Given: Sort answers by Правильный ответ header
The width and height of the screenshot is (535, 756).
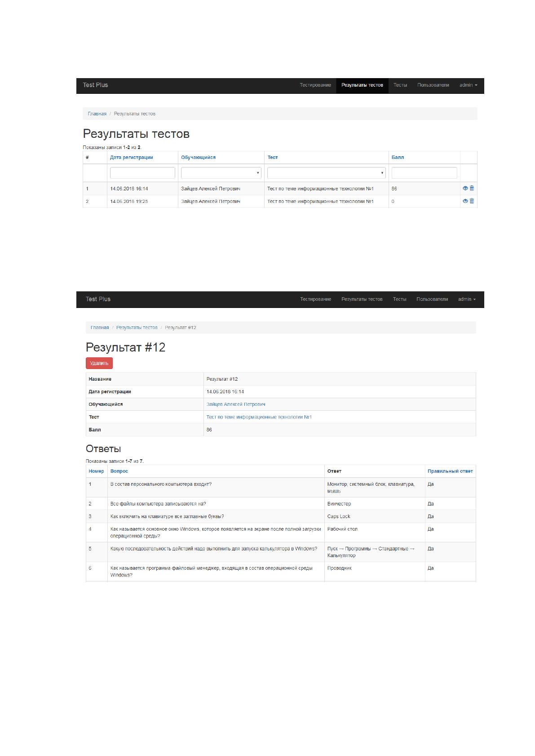Looking at the screenshot, I should (450, 471).
